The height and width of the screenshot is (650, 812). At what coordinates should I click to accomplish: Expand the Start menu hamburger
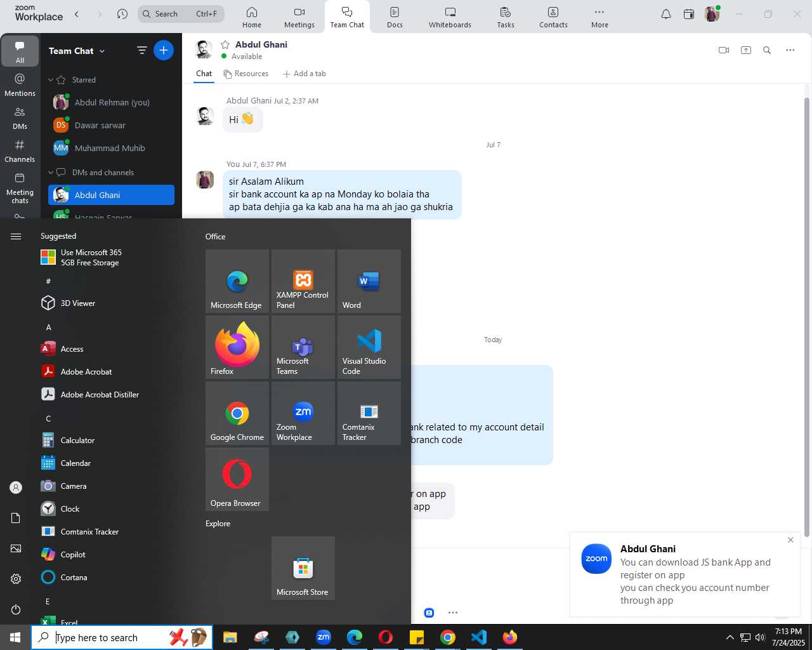click(x=16, y=236)
